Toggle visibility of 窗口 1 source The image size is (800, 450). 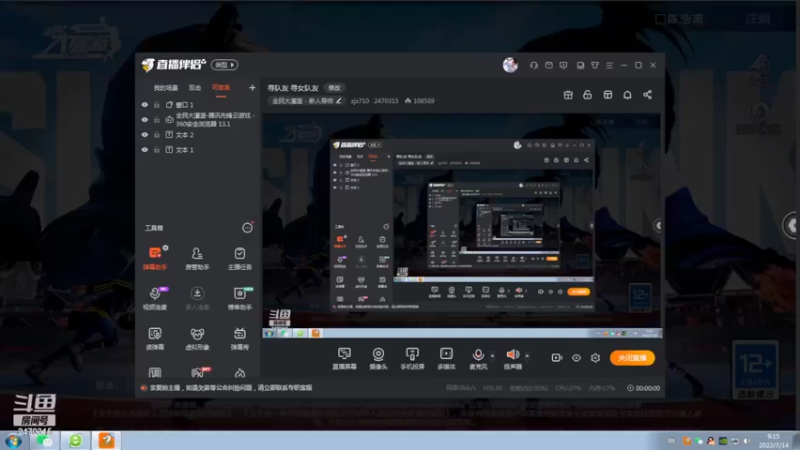[x=145, y=105]
